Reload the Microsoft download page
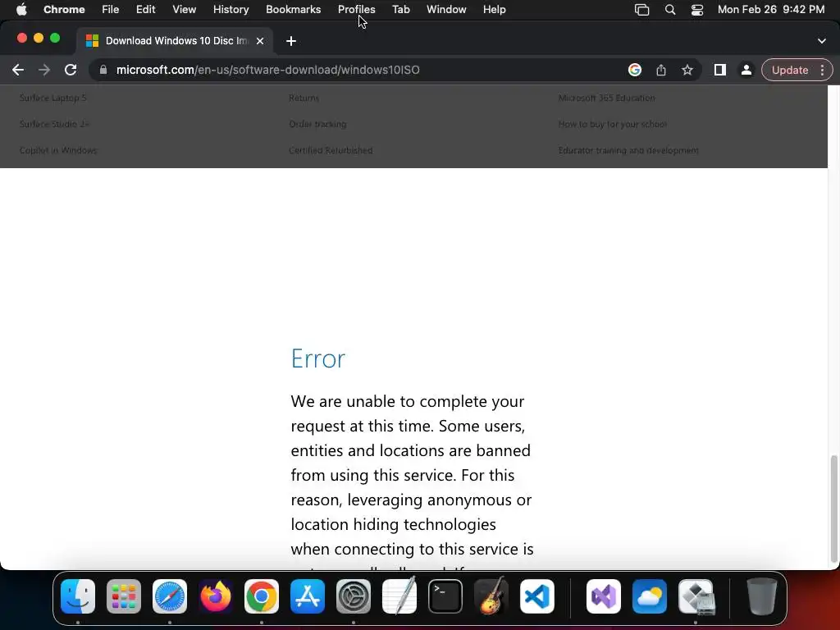This screenshot has height=630, width=840. (x=71, y=71)
